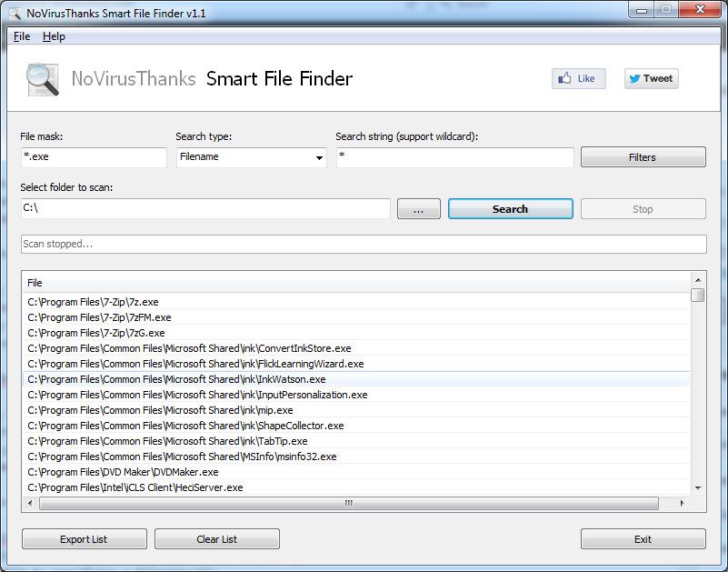Click the magnifier logo icon in the header
Screen dimensions: 728x572
tap(42, 79)
